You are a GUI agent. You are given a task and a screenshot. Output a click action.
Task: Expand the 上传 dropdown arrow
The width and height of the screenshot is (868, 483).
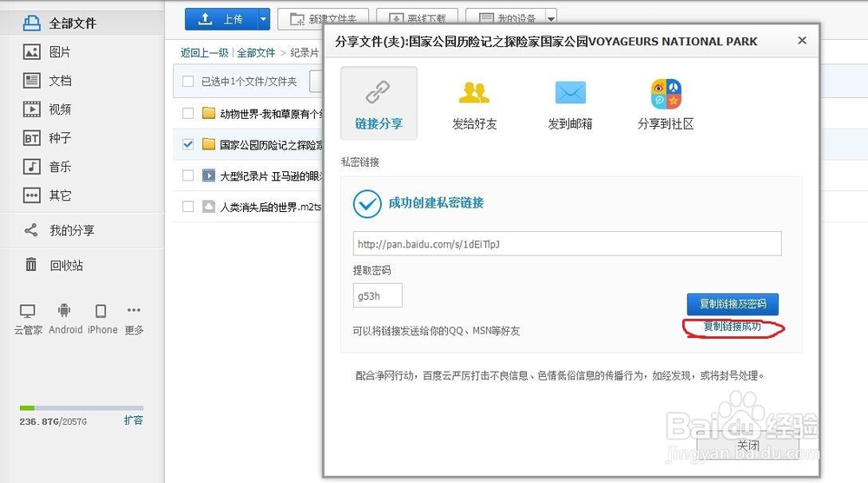pos(264,19)
